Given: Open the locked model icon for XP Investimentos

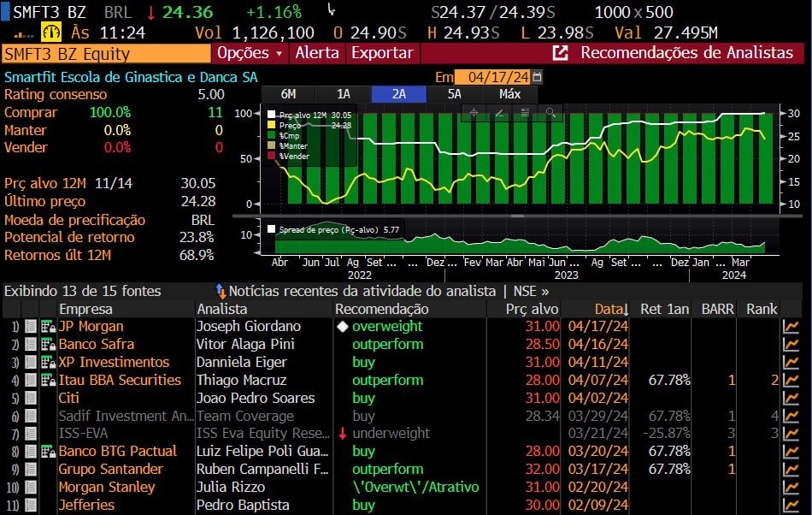Looking at the screenshot, I should [x=48, y=362].
